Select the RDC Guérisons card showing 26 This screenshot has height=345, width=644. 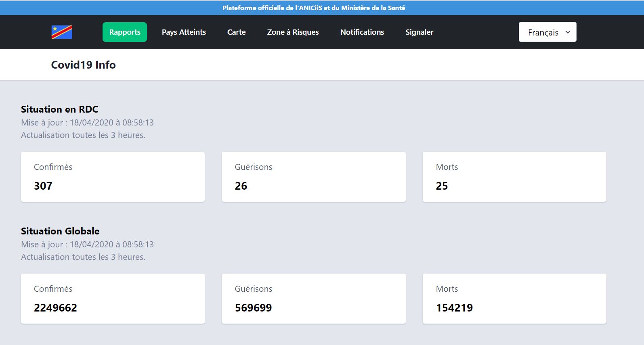click(x=313, y=177)
